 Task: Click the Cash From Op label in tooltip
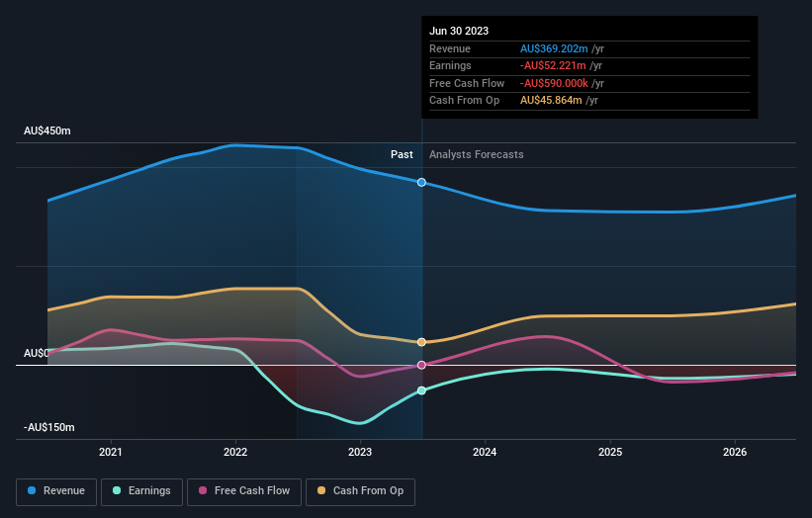point(464,101)
